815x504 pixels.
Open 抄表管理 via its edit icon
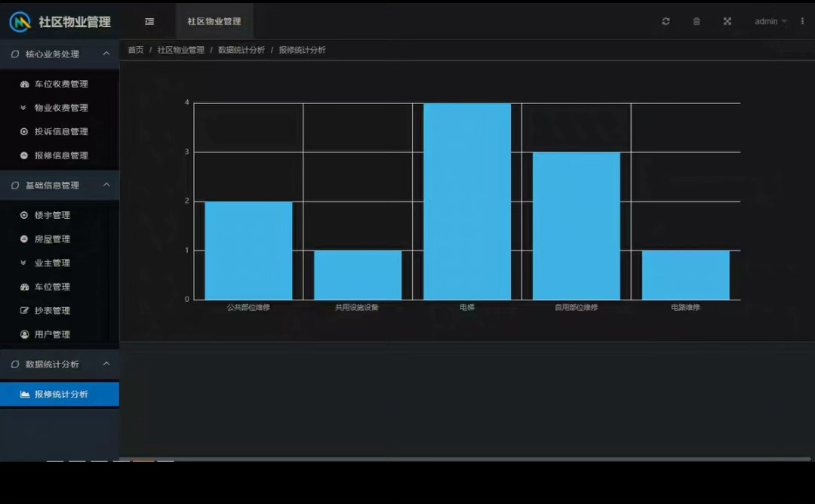point(24,310)
